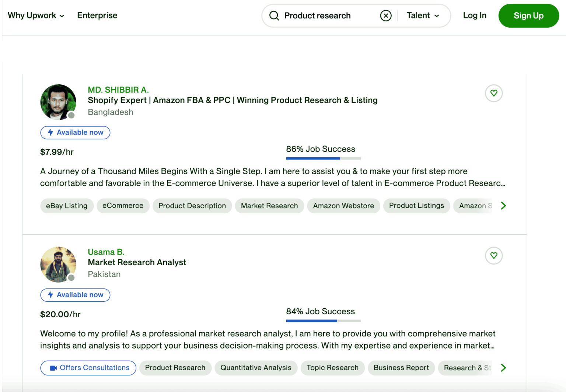Viewport: 566px width, 392px height.
Task: Click the search magnifying glass icon
Action: tap(274, 15)
